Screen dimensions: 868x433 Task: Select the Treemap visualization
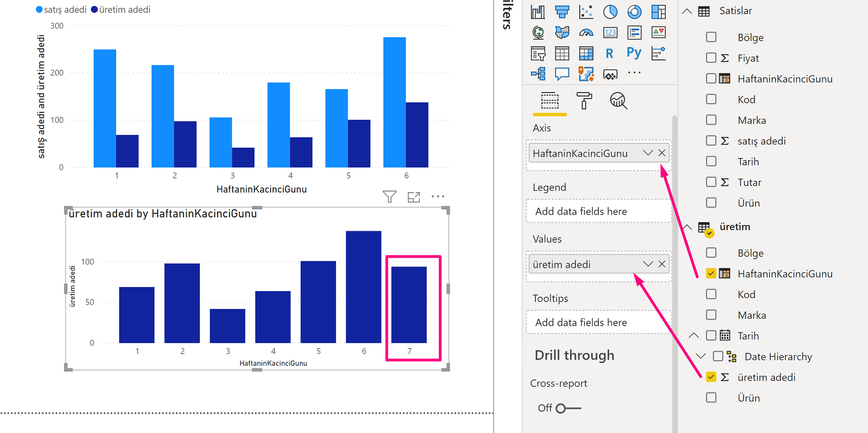pos(658,11)
